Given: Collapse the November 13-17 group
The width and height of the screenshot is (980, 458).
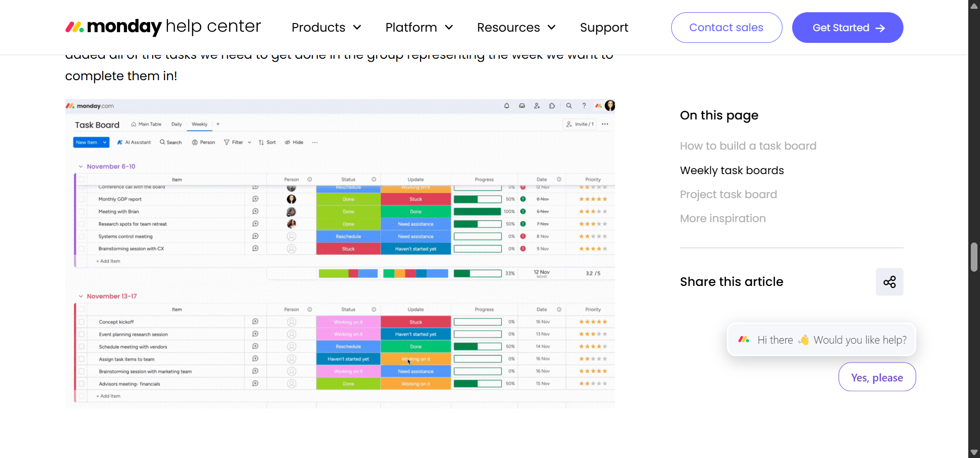Looking at the screenshot, I should pos(81,296).
